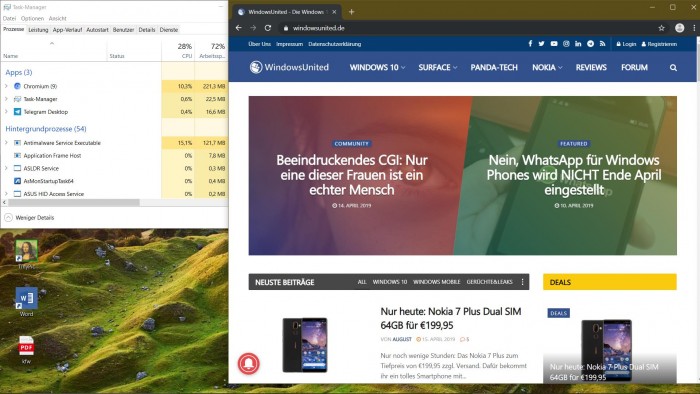Open the Datenschutzerklärung link
Screen dimensions: 700x394
pyautogui.click(x=334, y=44)
